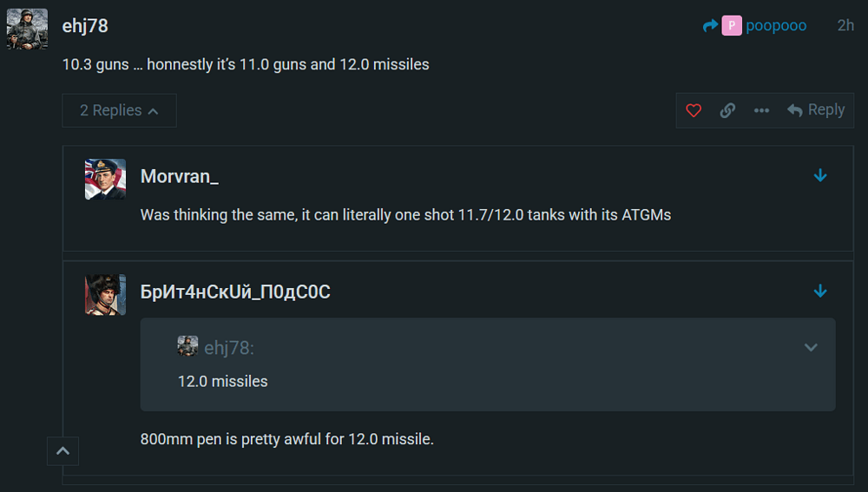The width and height of the screenshot is (868, 492).
Task: Open Morvran_ username link
Action: 179,176
